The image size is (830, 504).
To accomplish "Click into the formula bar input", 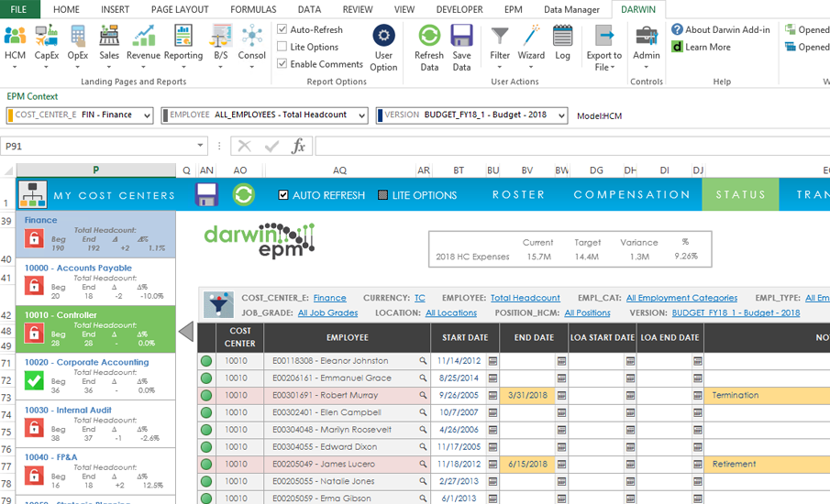I will tap(572, 146).
